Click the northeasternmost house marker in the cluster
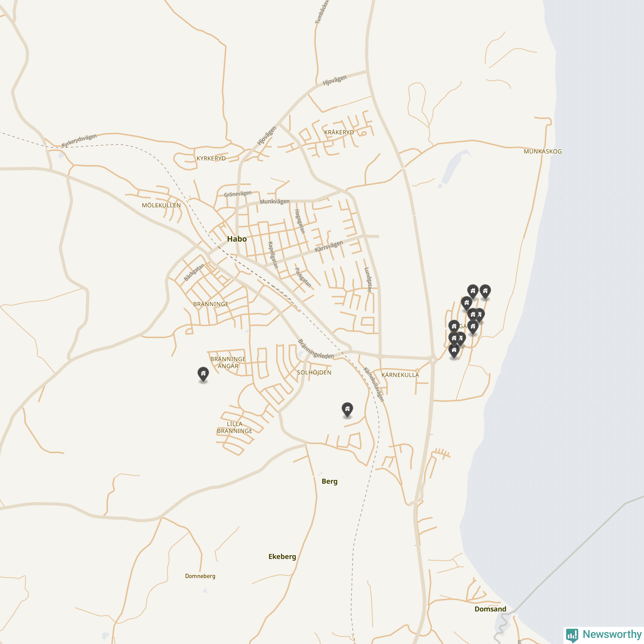This screenshot has width=644, height=644. click(x=485, y=292)
